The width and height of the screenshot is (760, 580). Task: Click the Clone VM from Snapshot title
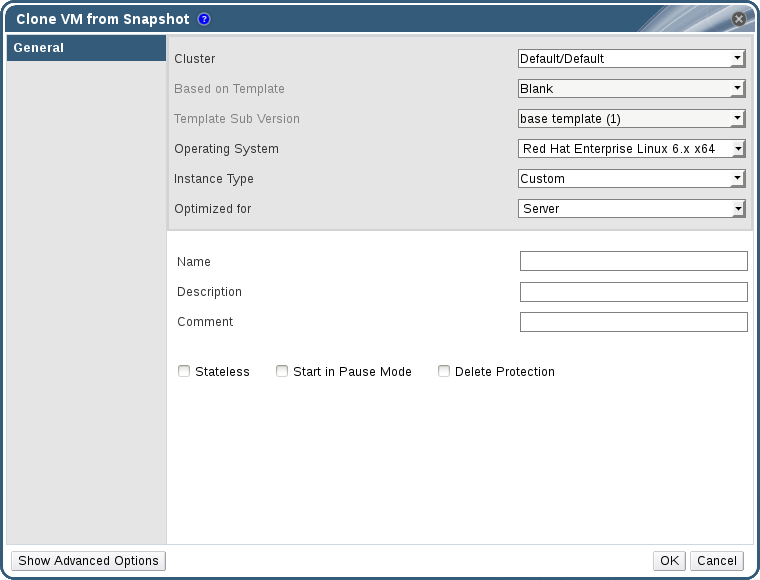pyautogui.click(x=103, y=19)
